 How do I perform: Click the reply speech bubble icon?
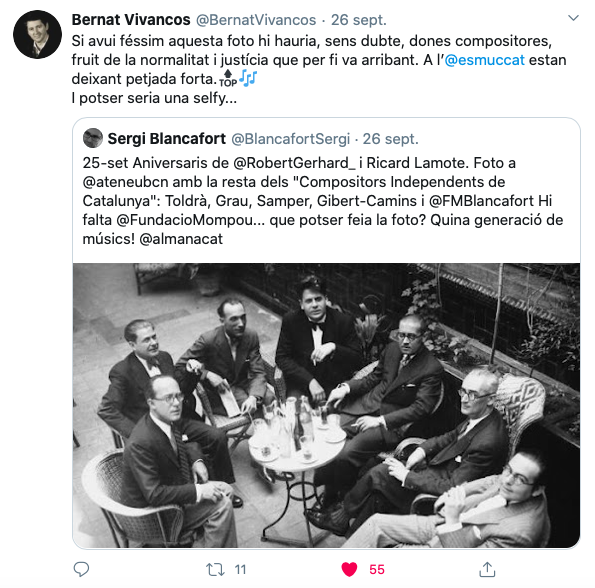click(x=81, y=569)
